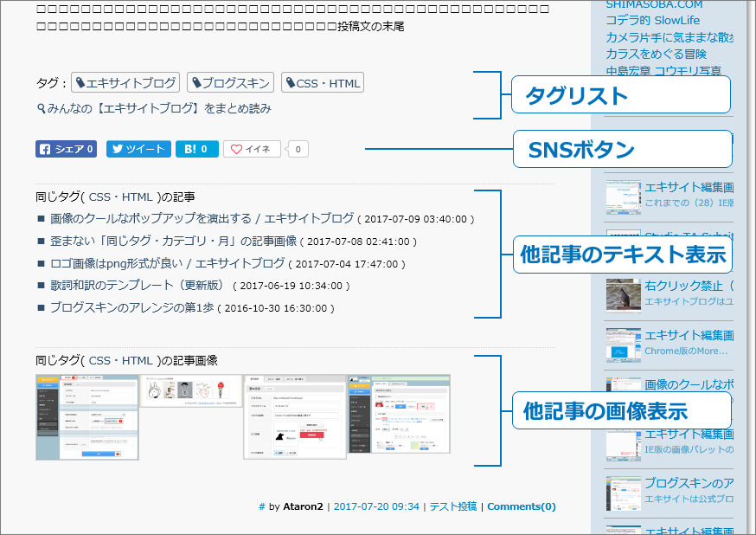The width and height of the screenshot is (756, 535).
Task: Open third related thumbnail with red button
Action: pyautogui.click(x=295, y=417)
